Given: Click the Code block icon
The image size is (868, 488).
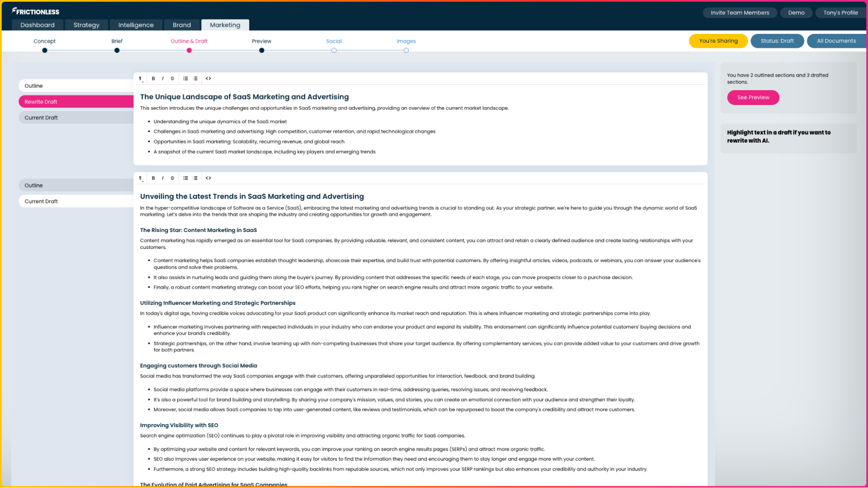Looking at the screenshot, I should tap(208, 78).
